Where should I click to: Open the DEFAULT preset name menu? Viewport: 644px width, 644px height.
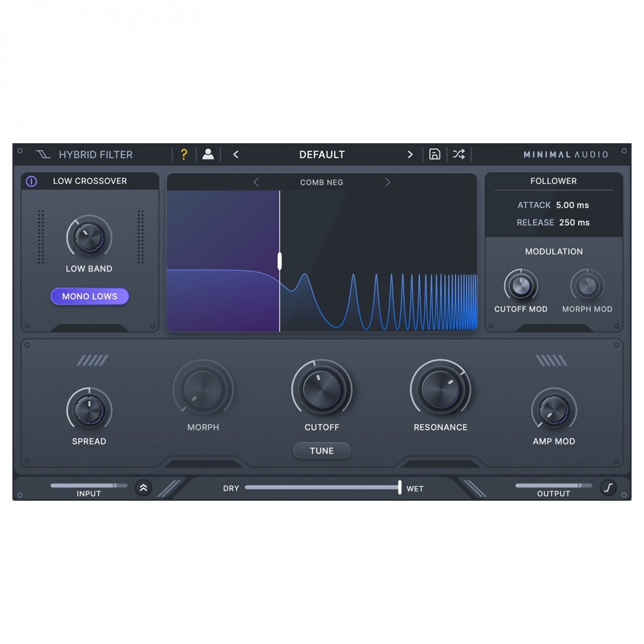(x=321, y=155)
